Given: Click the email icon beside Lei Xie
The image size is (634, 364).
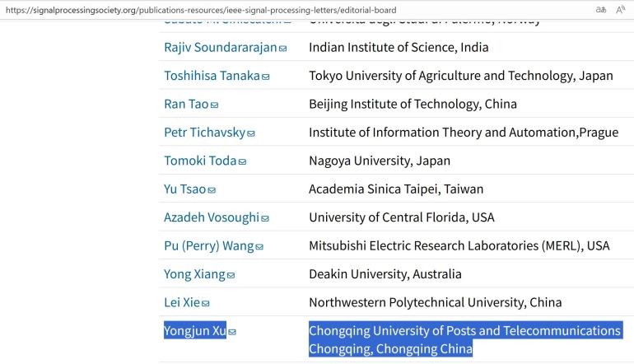Looking at the screenshot, I should pos(206,304).
